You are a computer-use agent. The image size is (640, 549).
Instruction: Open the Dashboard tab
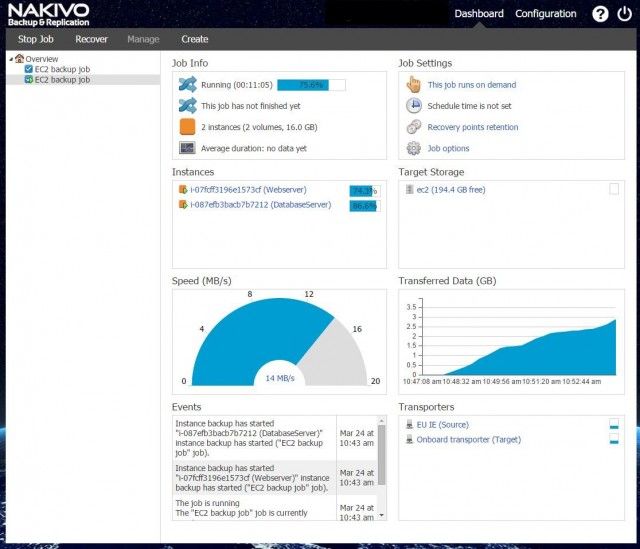pos(479,13)
